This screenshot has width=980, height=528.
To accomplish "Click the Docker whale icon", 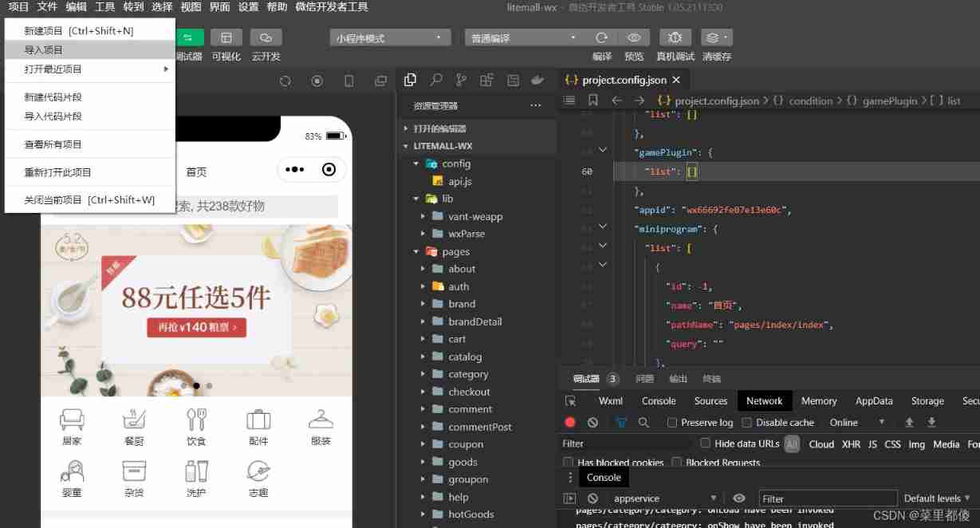I will tap(538, 80).
